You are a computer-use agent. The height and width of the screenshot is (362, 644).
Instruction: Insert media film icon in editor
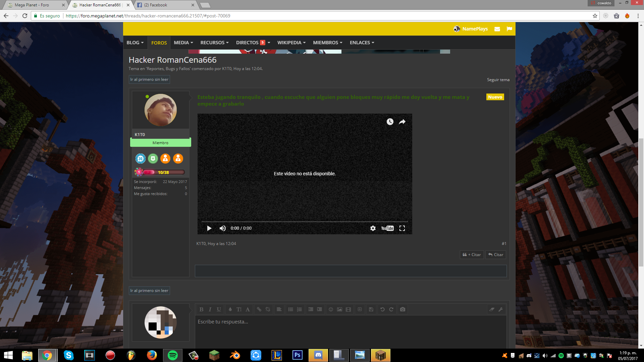click(x=348, y=309)
